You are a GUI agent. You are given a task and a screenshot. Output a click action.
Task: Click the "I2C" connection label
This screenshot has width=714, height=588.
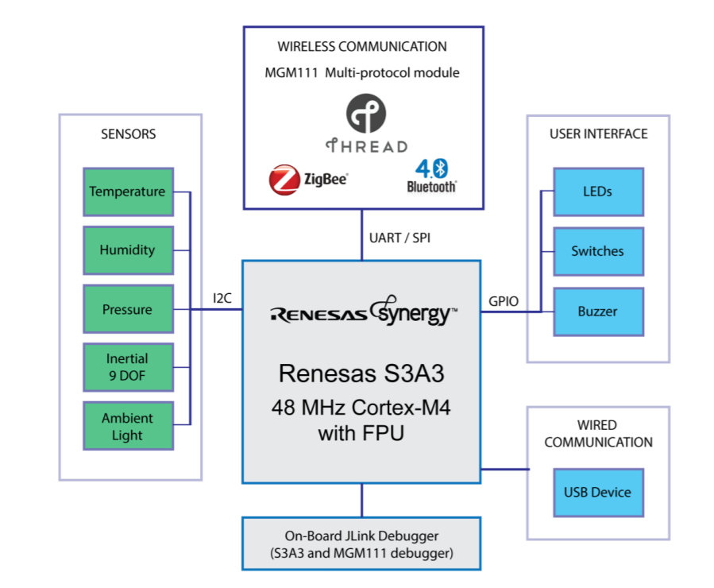[222, 298]
